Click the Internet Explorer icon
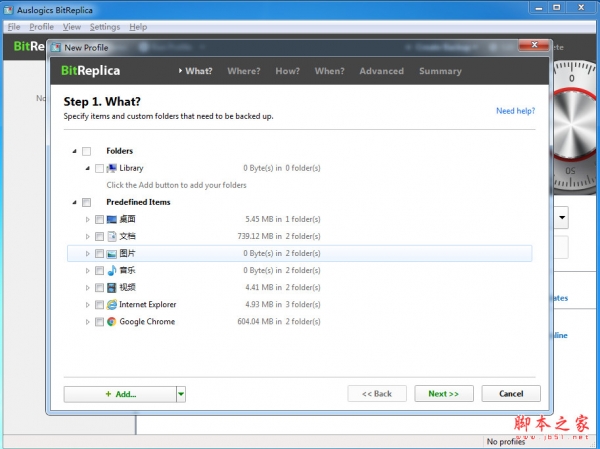The image size is (600, 449). 112,304
